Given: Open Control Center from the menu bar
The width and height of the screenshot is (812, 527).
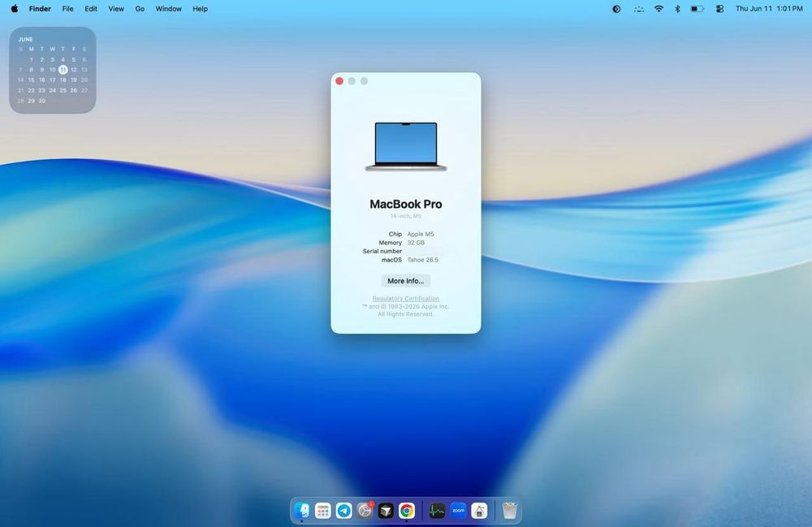Looking at the screenshot, I should [x=719, y=9].
